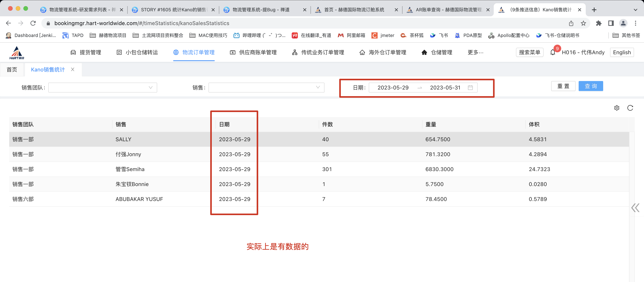
Task: Switch language with the English button
Action: click(622, 52)
